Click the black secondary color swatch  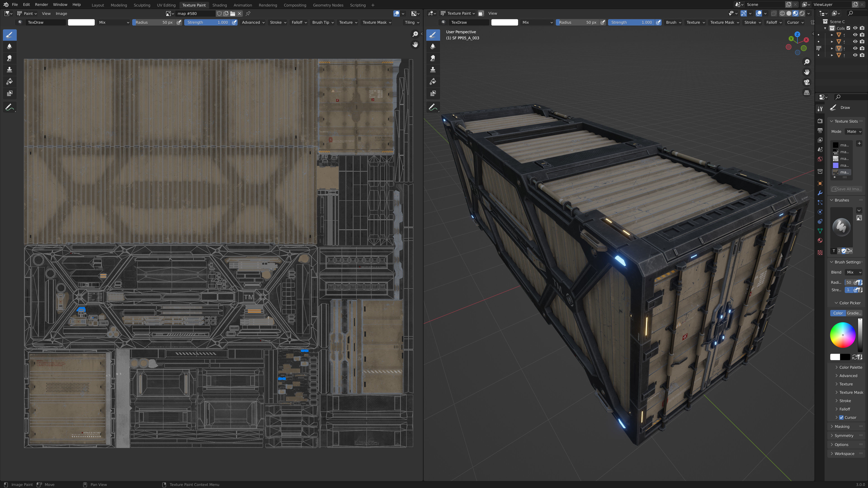(x=845, y=357)
